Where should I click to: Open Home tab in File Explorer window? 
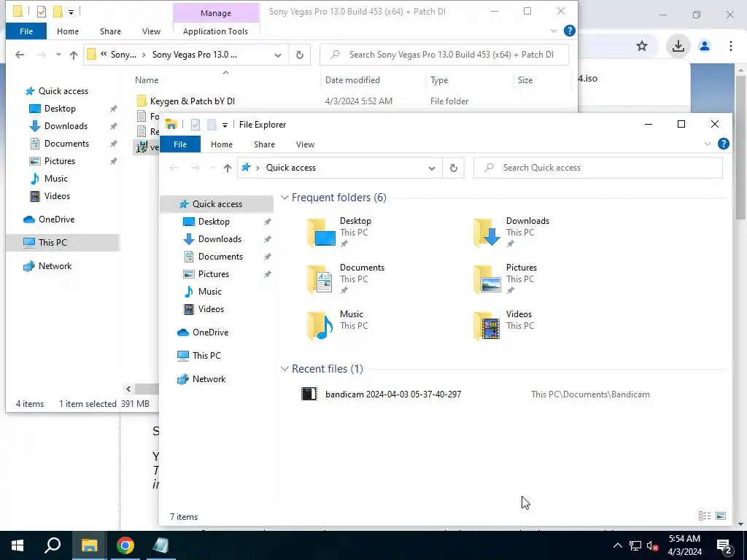[222, 144]
